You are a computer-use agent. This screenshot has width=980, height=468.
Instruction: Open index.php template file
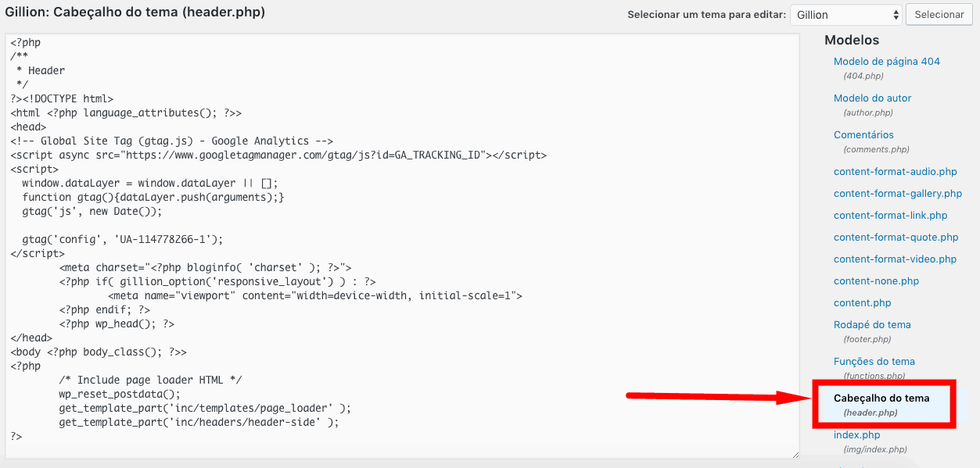coord(856,434)
